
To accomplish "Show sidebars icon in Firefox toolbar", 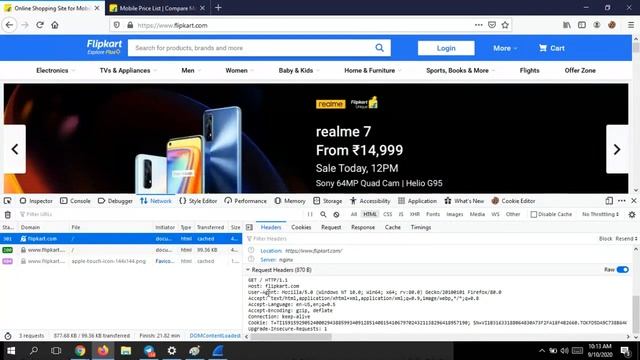I will point(582,25).
